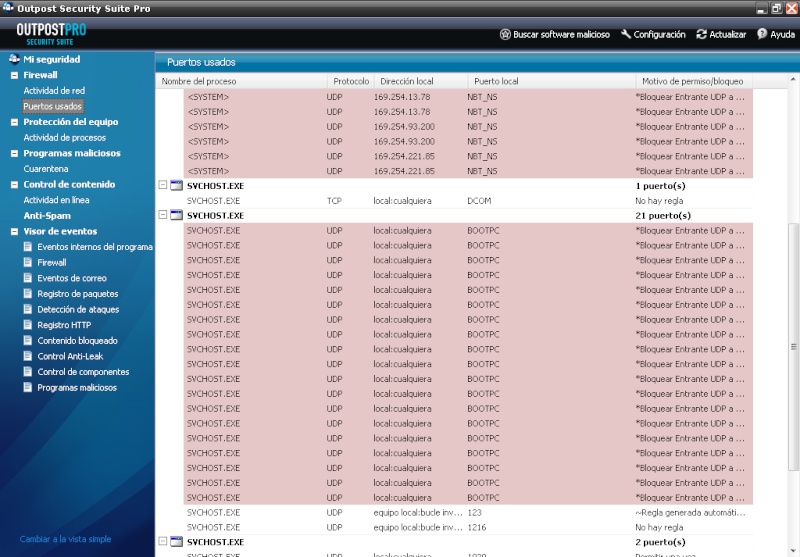Click scrollbar up arrow in ports list
The width and height of the screenshot is (800, 557).
[793, 79]
